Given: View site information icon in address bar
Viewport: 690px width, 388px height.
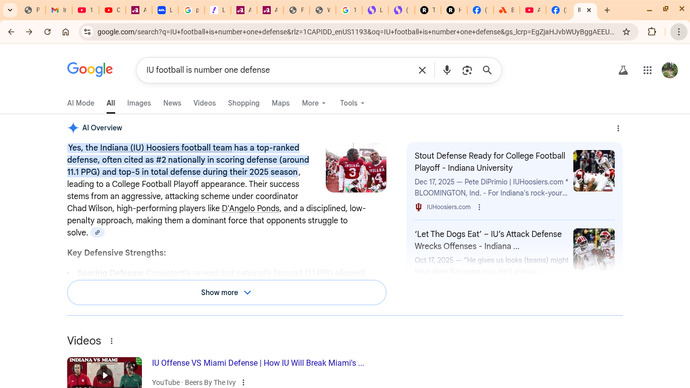Looking at the screenshot, I should click(87, 32).
